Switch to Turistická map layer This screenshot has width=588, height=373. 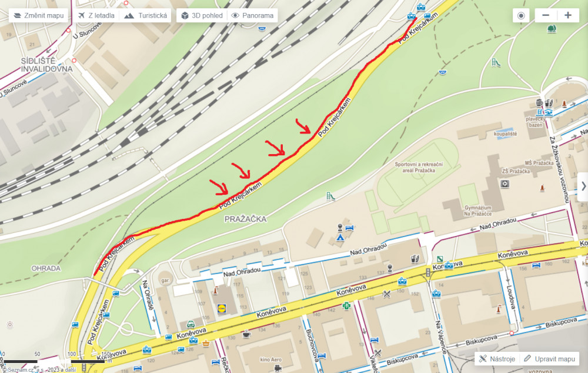pyautogui.click(x=145, y=15)
